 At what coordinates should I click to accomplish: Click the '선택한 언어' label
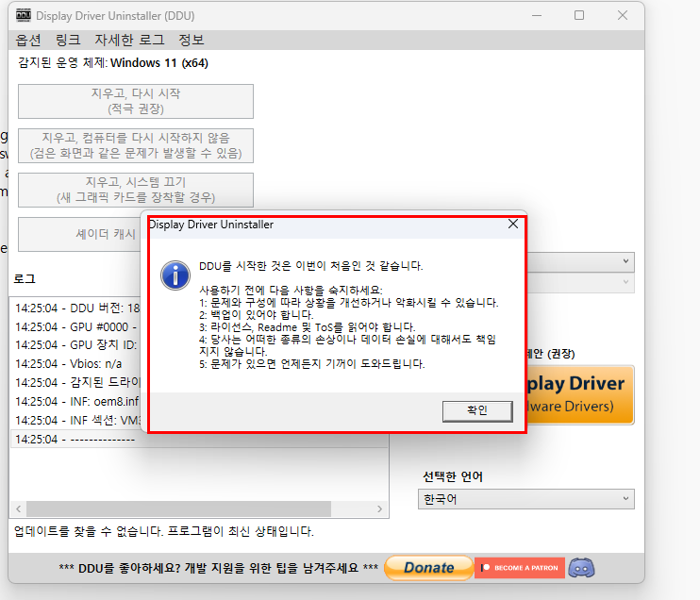pos(453,476)
